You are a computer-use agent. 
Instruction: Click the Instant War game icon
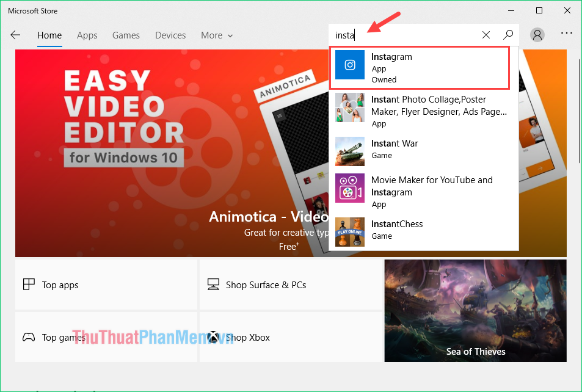350,150
